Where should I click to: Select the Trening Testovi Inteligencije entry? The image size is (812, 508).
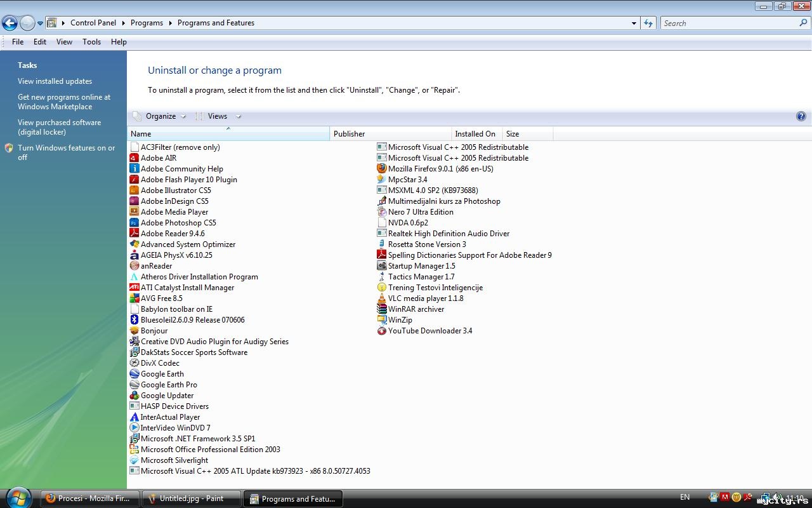[429, 288]
